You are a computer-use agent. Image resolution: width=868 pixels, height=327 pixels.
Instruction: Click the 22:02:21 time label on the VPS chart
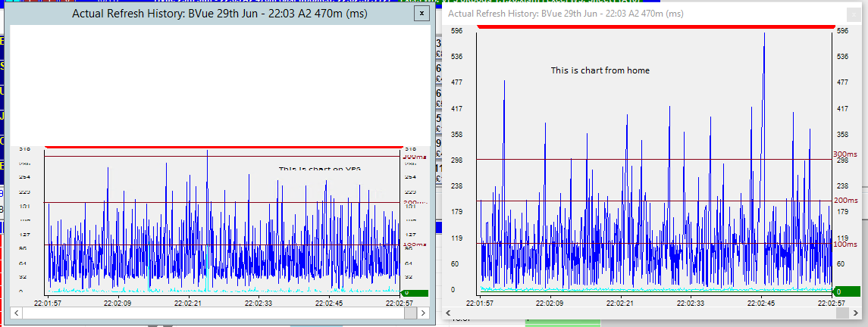(187, 303)
